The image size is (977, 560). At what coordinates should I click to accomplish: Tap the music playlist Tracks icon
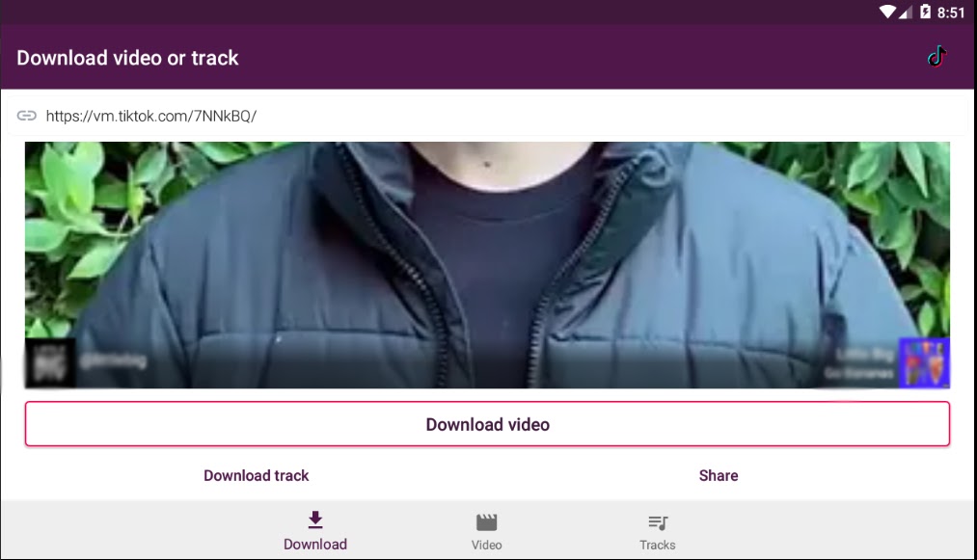pos(658,522)
